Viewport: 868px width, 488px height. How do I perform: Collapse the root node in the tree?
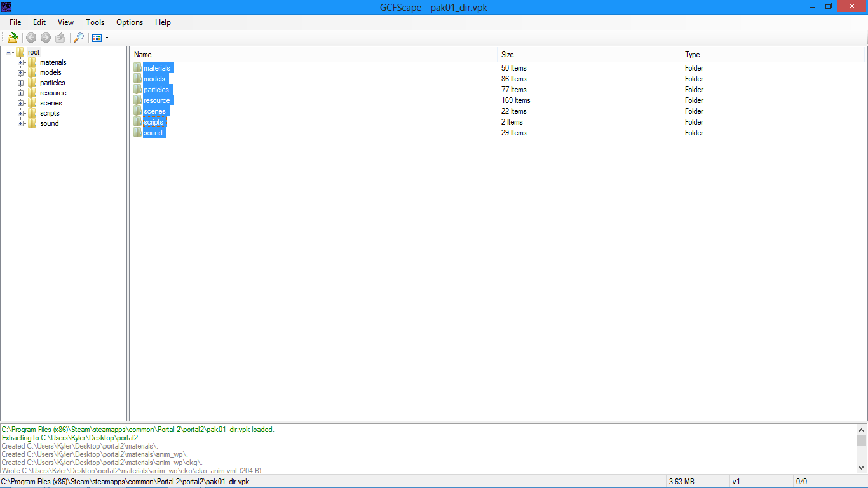pyautogui.click(x=8, y=52)
